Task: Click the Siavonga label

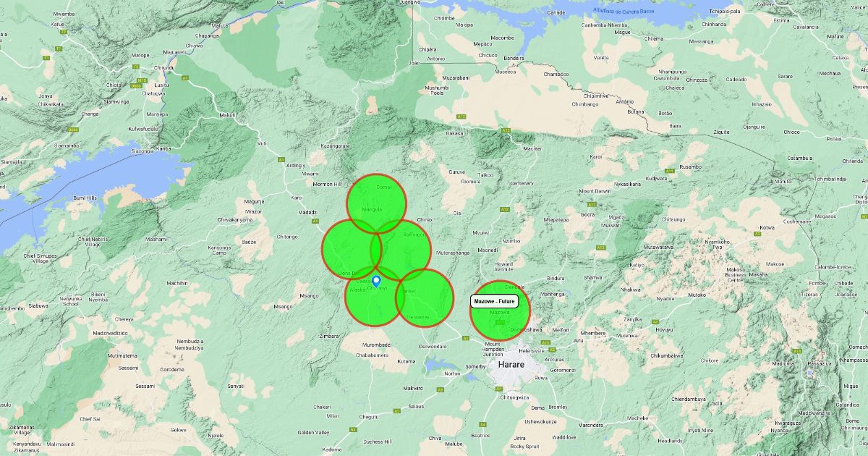Action: (142, 151)
